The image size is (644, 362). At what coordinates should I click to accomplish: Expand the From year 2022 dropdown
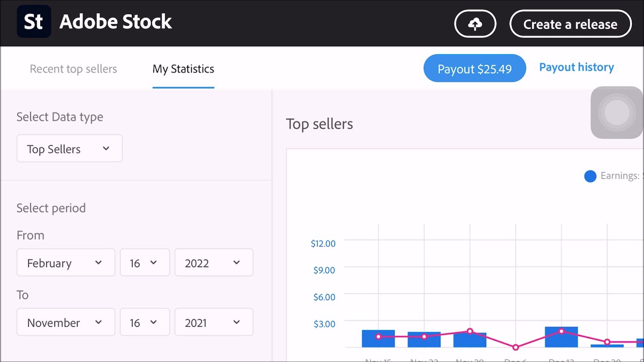213,262
